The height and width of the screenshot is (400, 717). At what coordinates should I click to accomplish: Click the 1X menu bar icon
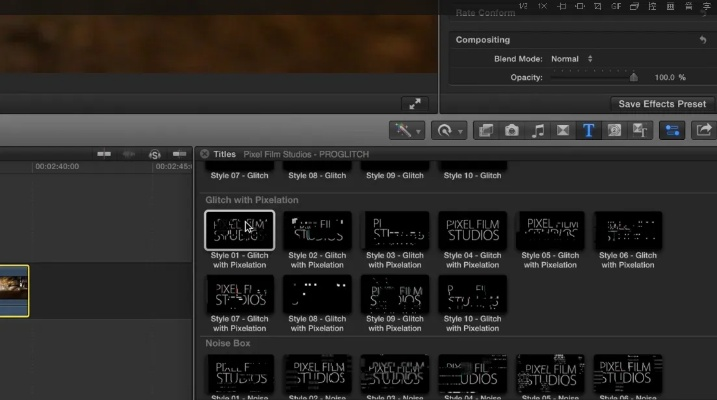tap(542, 6)
